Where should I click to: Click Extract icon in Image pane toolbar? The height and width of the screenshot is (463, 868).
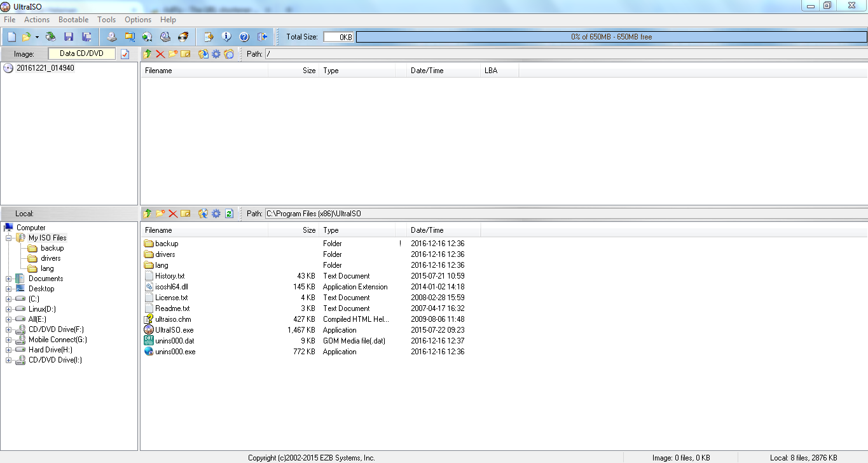coord(203,54)
